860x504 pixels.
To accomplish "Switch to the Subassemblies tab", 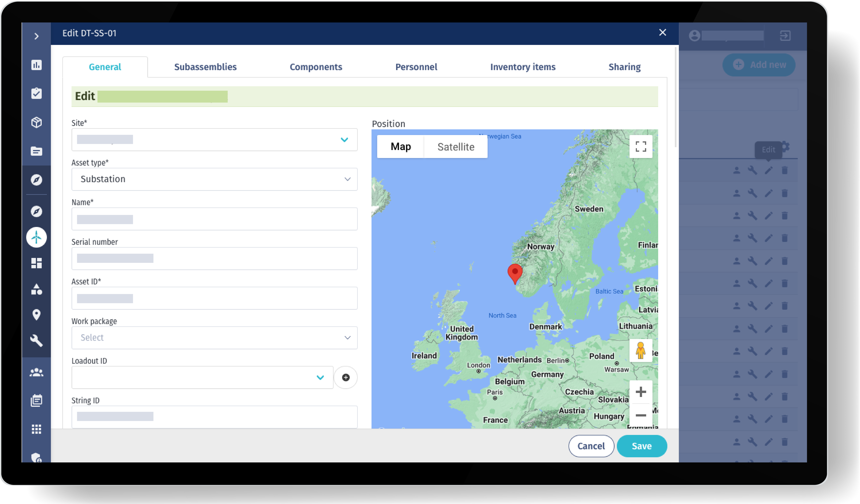I will [205, 67].
